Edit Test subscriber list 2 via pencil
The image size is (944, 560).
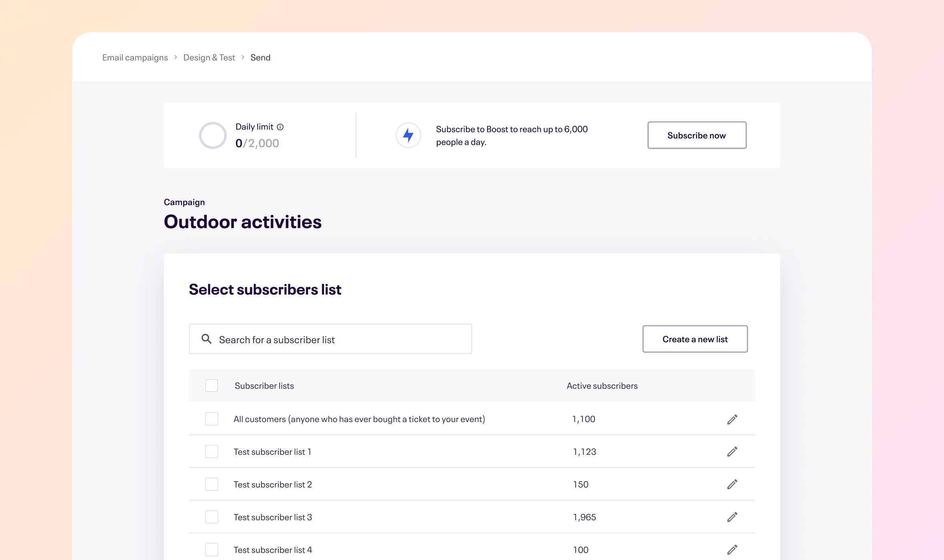(732, 484)
